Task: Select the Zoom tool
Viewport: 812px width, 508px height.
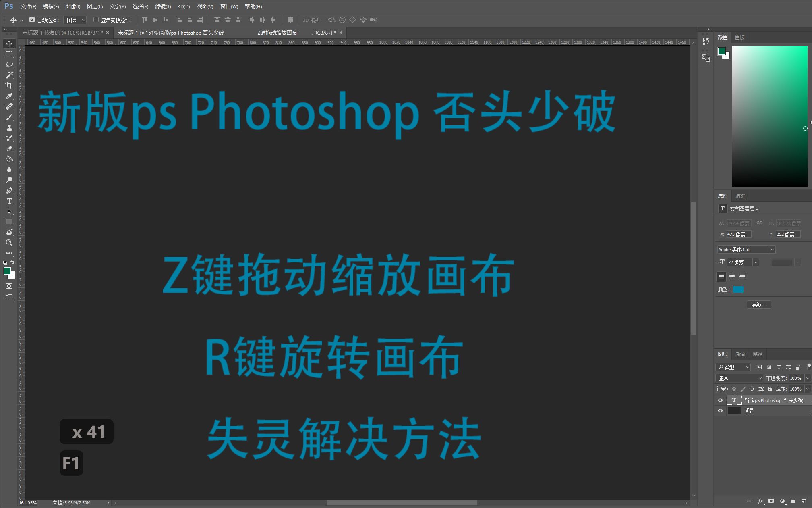Action: coord(9,243)
